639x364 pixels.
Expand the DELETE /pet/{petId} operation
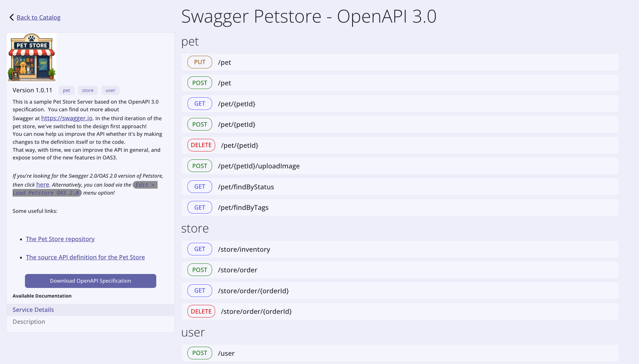400,145
